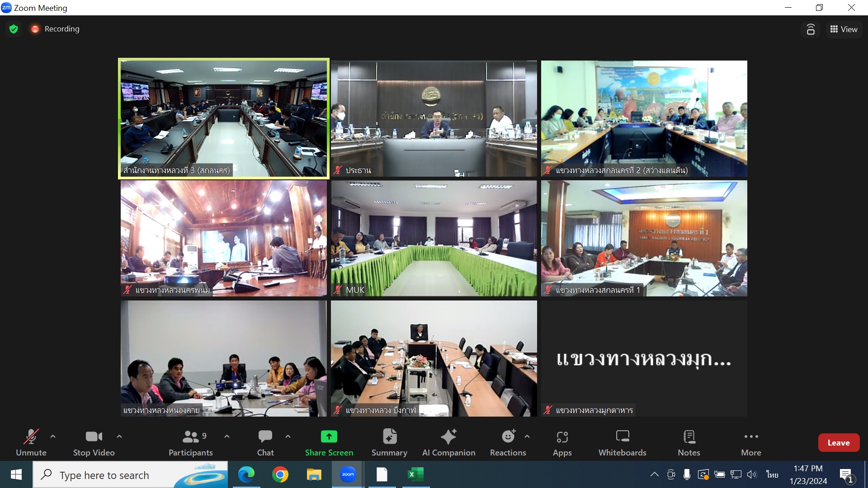Viewport: 868px width, 488px height.
Task: Open the Notes tool
Action: pos(689,442)
